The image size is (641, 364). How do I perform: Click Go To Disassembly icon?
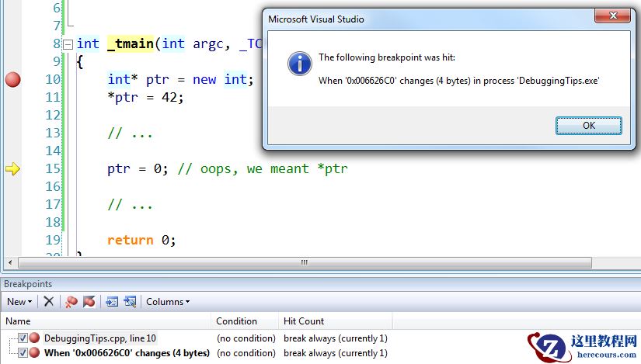tap(130, 302)
